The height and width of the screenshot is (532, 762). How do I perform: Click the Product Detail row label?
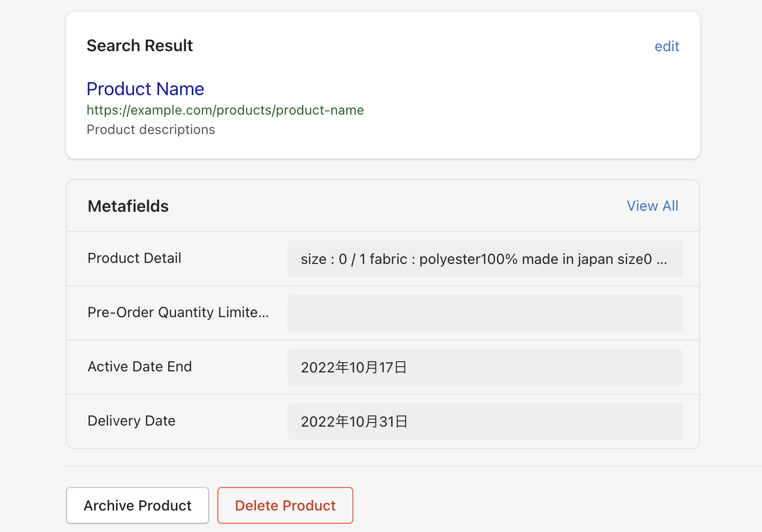[134, 258]
